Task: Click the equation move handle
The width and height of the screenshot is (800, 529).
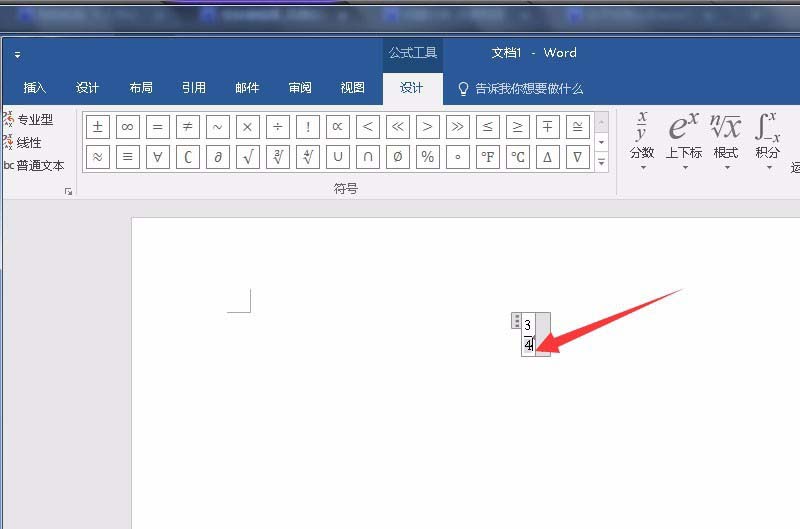Action: [x=516, y=320]
